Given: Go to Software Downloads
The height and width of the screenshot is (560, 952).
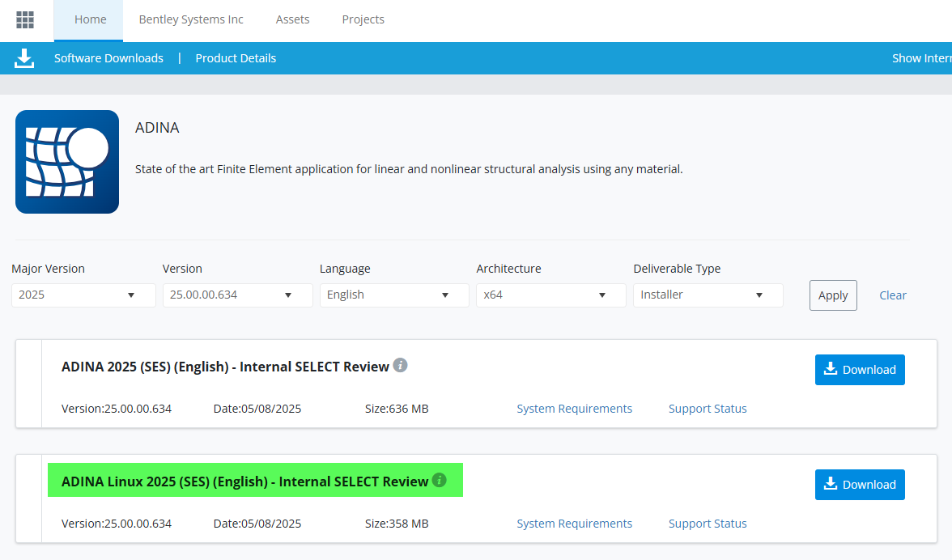Looking at the screenshot, I should pyautogui.click(x=108, y=58).
